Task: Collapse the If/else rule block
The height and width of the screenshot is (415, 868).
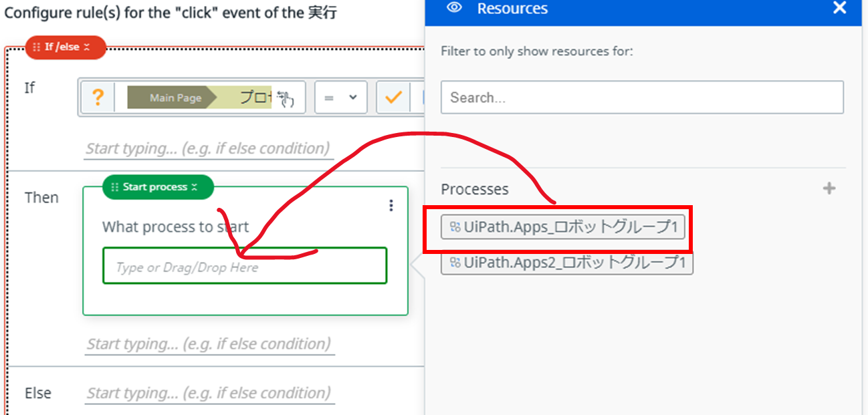Action: pos(87,47)
